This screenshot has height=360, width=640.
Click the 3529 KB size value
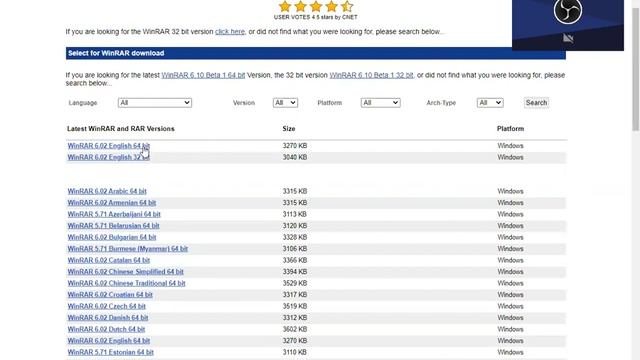[x=295, y=283]
